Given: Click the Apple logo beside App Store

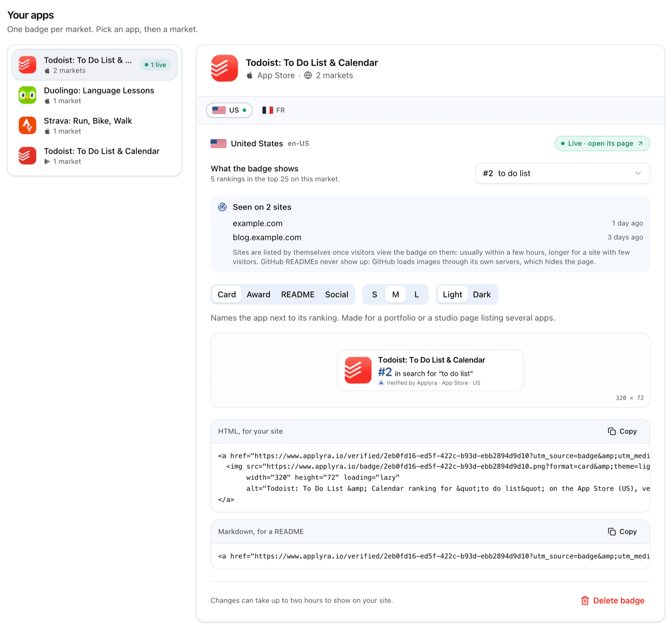Looking at the screenshot, I should (x=250, y=75).
